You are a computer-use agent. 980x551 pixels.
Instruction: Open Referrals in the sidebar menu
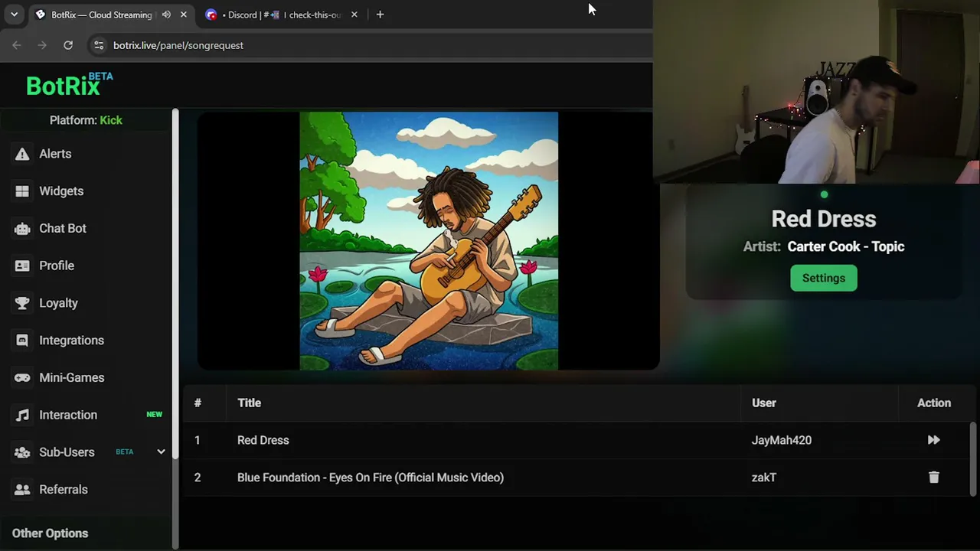(64, 490)
